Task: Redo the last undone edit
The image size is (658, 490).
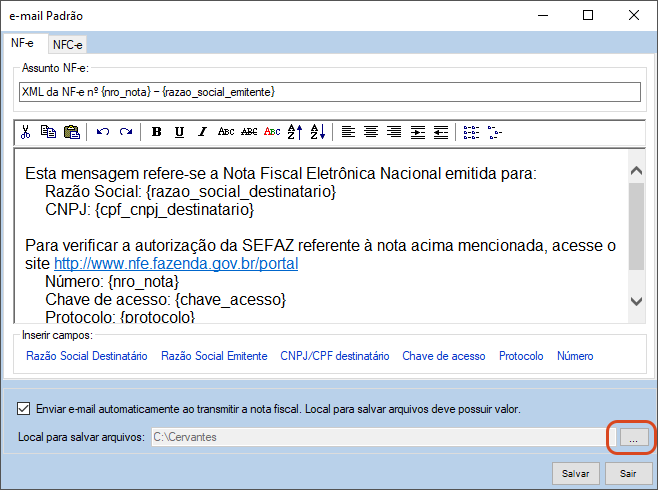Action: point(125,132)
